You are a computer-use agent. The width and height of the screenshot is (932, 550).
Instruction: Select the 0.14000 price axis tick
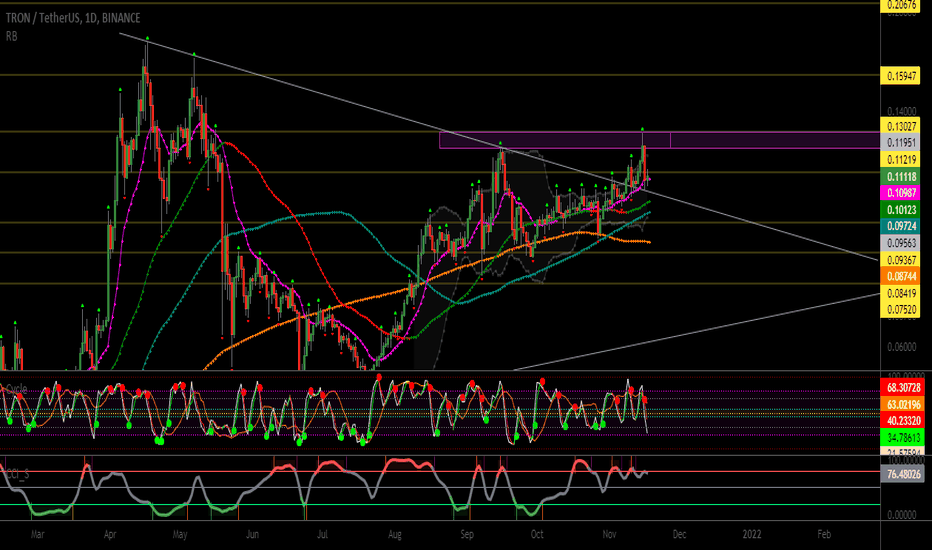901,111
